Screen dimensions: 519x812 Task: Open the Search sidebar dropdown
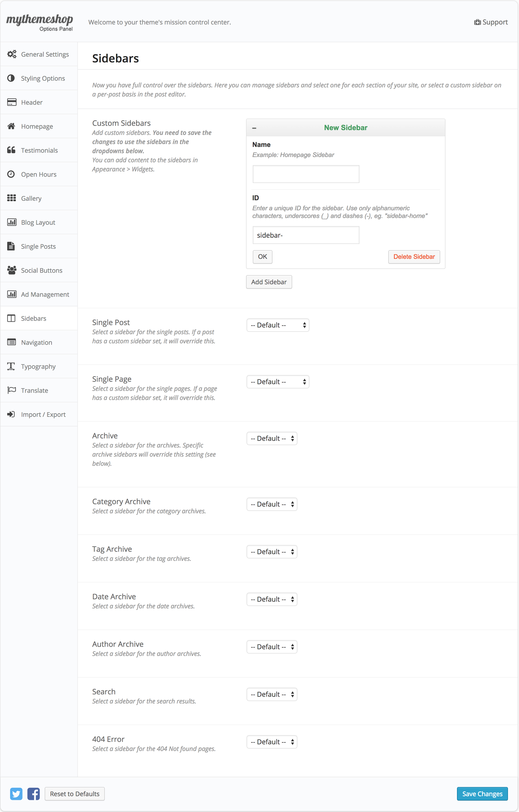coord(272,694)
